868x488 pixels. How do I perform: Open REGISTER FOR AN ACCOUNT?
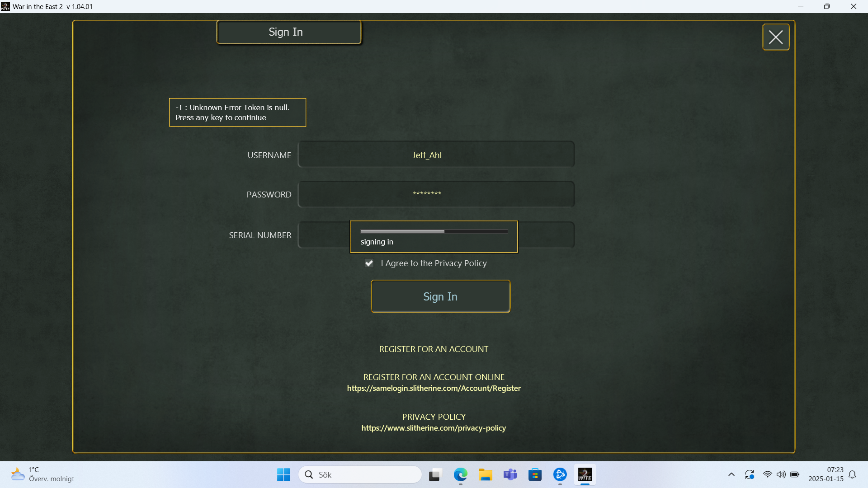434,349
